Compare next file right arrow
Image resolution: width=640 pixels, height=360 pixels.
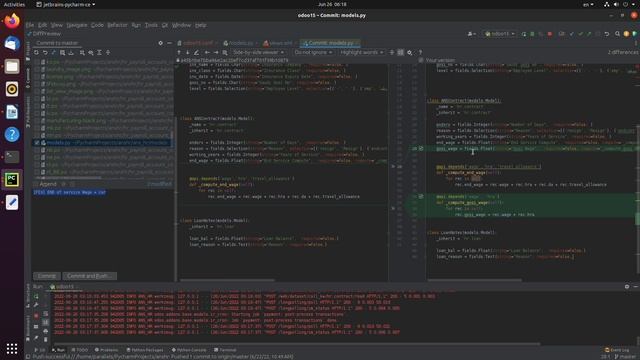pyautogui.click(x=216, y=53)
